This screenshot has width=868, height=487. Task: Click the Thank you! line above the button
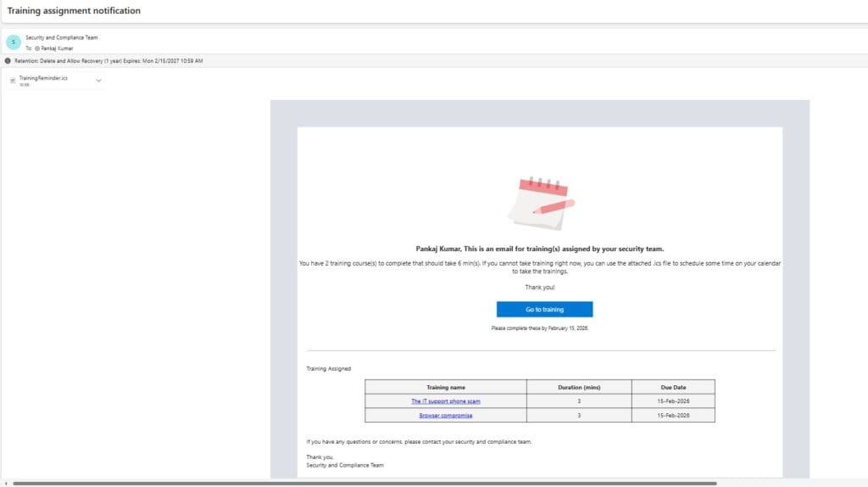click(540, 287)
